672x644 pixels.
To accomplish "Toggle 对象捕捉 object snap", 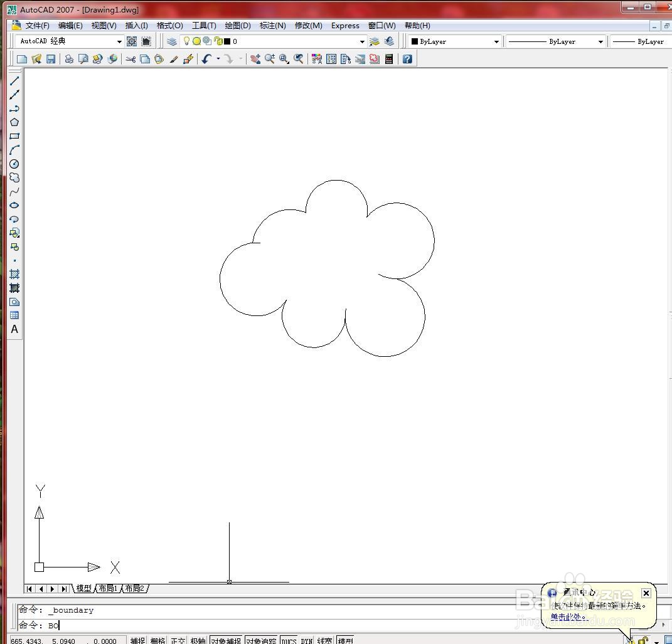I will tap(226, 641).
